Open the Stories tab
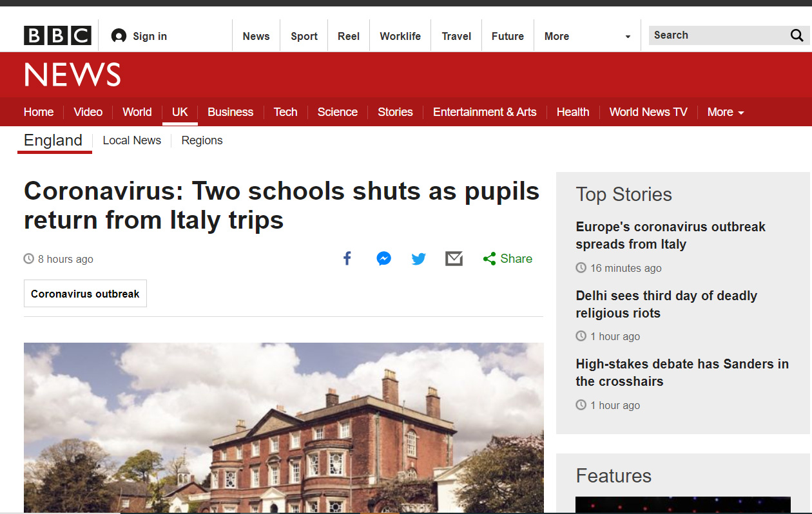Screen dimensions: 812x514 point(395,112)
